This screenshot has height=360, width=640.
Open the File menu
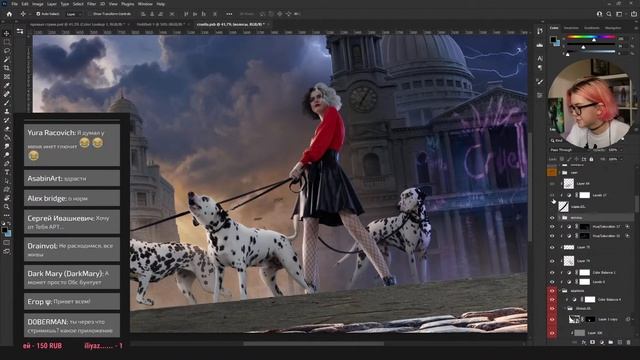point(14,4)
